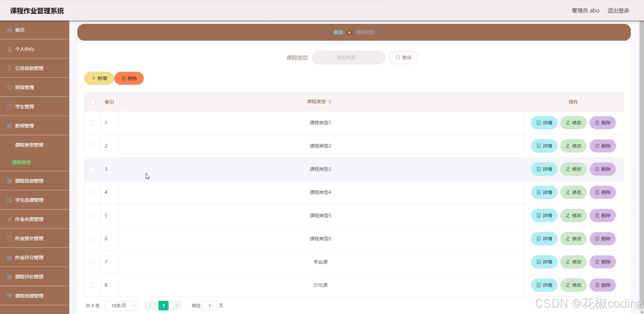This screenshot has height=314, width=644.
Task: Check the checkbox for row 7 专业课
Action: (92, 262)
